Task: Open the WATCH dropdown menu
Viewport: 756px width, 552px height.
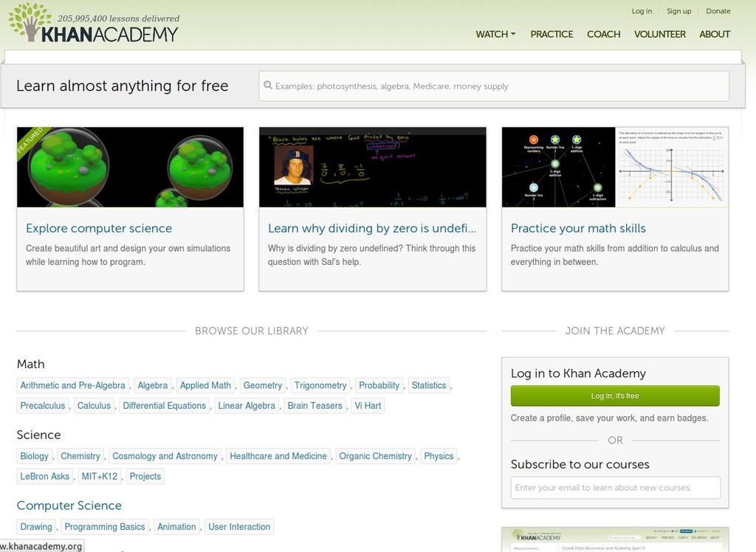Action: click(x=495, y=34)
